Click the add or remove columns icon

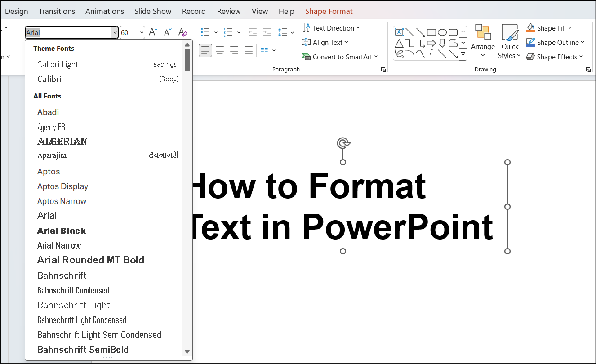pyautogui.click(x=264, y=50)
